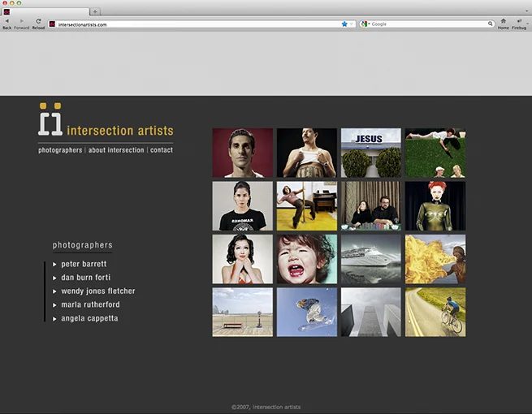Screen dimensions: 532x414
Task: Open bookmark dropdown arrow beside the star
Action: pos(352,24)
